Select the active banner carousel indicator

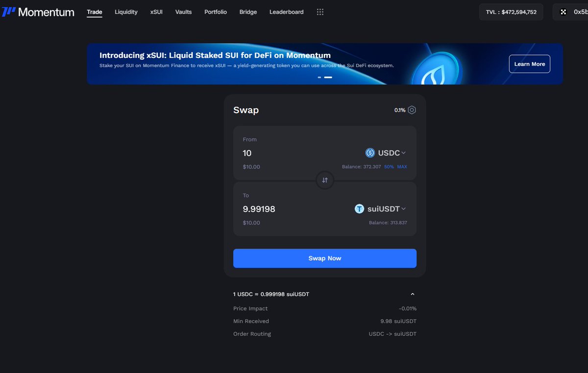point(328,77)
